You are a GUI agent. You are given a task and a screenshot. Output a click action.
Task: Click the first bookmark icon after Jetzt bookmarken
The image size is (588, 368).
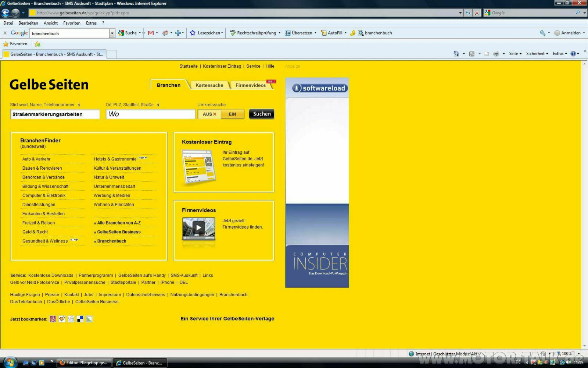pos(53,319)
